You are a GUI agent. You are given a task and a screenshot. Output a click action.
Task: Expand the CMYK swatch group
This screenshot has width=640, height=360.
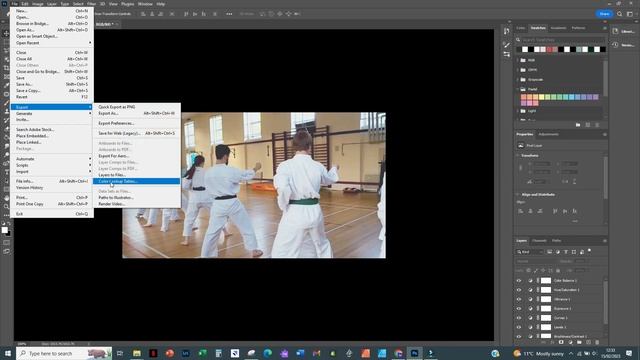[x=518, y=70]
